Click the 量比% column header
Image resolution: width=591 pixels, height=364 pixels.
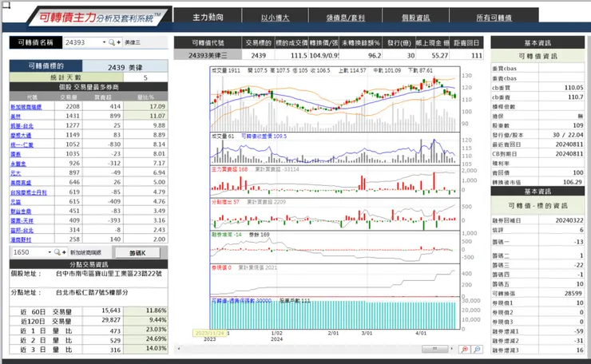(145, 97)
